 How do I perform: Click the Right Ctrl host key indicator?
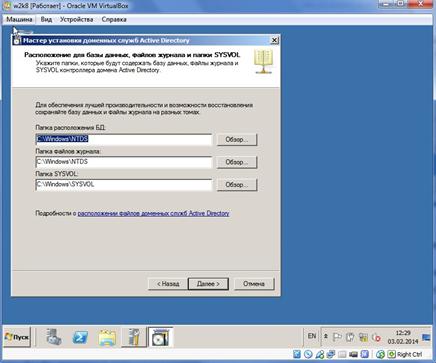tap(409, 354)
